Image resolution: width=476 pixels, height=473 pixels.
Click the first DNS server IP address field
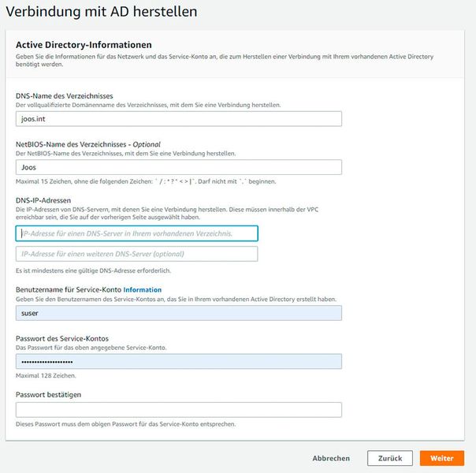pos(136,233)
